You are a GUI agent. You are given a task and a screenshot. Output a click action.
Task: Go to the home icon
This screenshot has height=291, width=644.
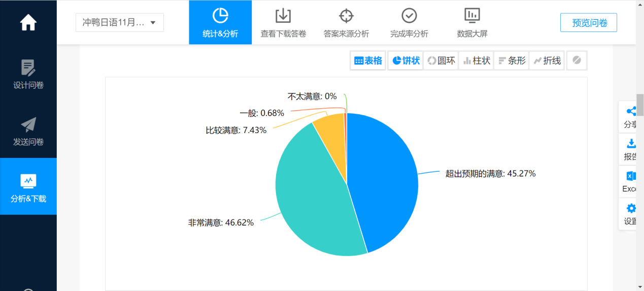(28, 23)
